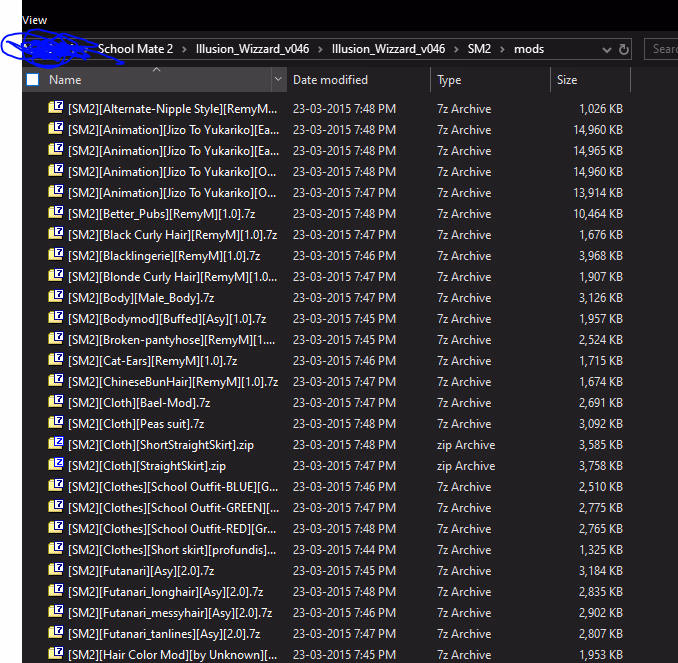The image size is (678, 663).
Task: Tick the select-all checkbox beside Name
Action: point(33,80)
